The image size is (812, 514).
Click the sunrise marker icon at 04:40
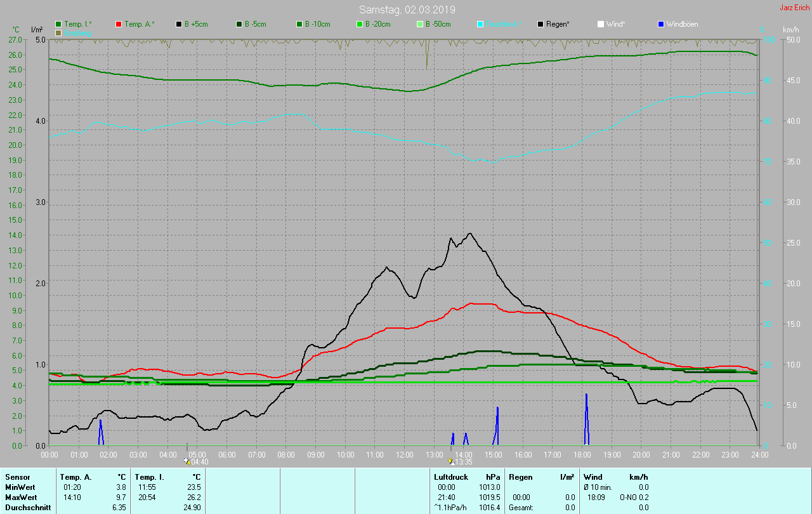pos(187,461)
